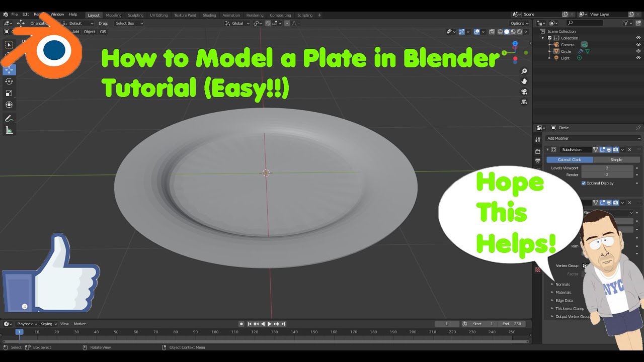Open the Texture properties tab

tap(538, 269)
